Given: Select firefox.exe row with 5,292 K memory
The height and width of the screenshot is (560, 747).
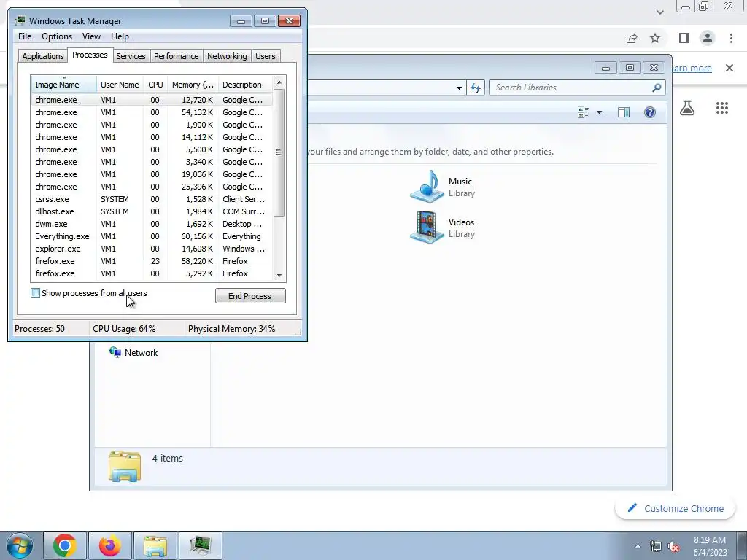Looking at the screenshot, I should coord(152,273).
